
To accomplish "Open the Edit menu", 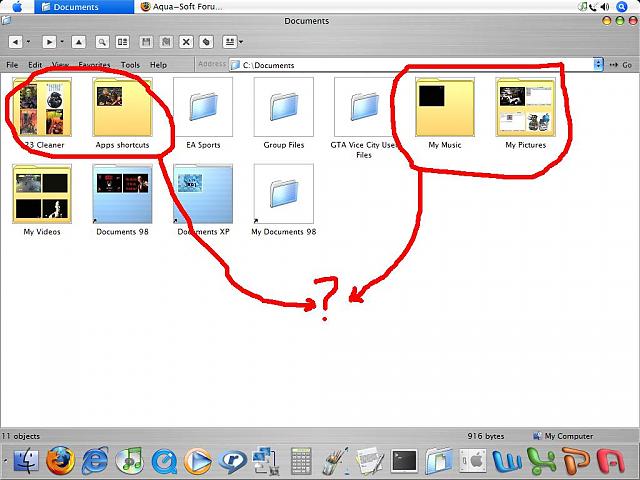I will click(x=35, y=65).
